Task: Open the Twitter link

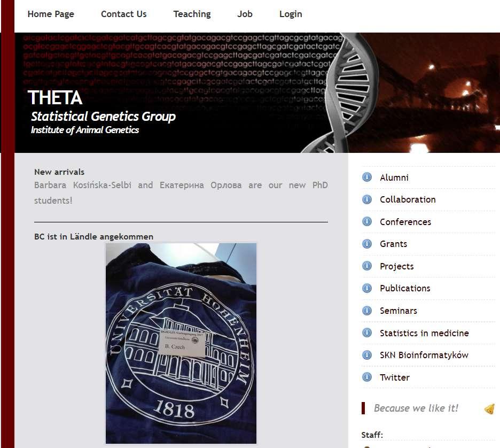Action: click(x=394, y=377)
